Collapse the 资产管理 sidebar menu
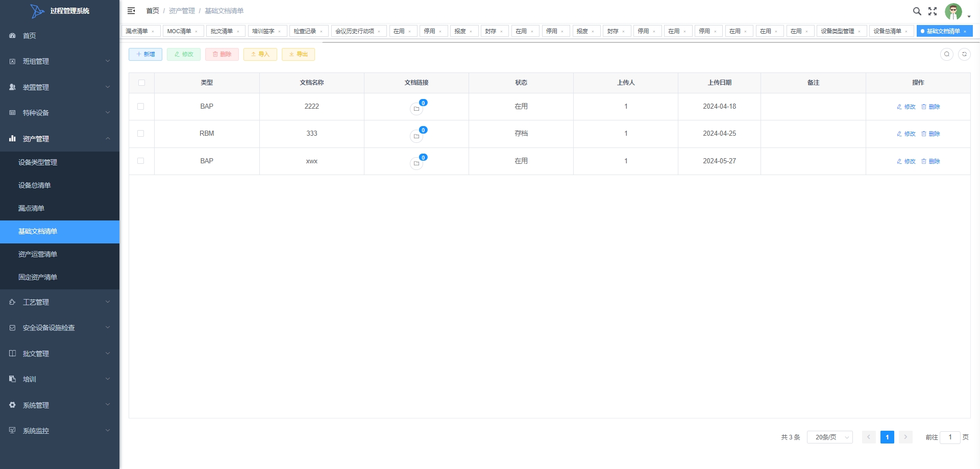Screen dimensions: 980x469 pyautogui.click(x=60, y=139)
